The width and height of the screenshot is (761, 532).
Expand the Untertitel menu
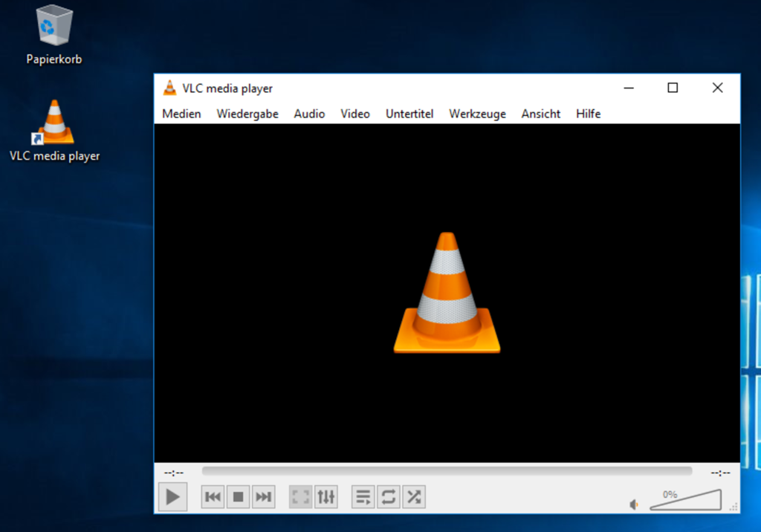[x=409, y=114]
